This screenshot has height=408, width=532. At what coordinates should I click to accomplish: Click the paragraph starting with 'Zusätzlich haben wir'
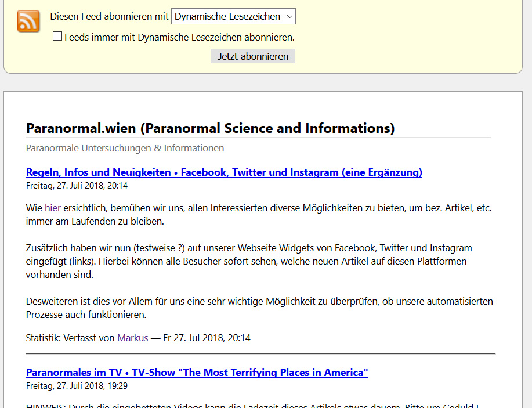pos(249,261)
